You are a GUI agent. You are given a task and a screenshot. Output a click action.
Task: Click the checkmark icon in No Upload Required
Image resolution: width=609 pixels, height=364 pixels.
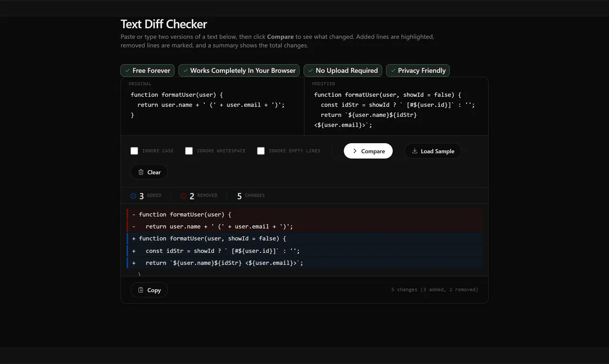coord(311,70)
